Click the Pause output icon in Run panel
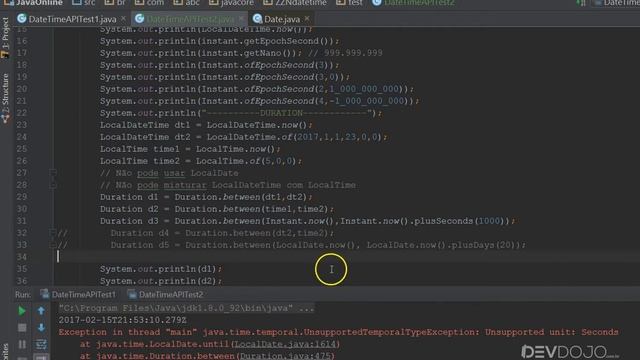 [x=22, y=344]
